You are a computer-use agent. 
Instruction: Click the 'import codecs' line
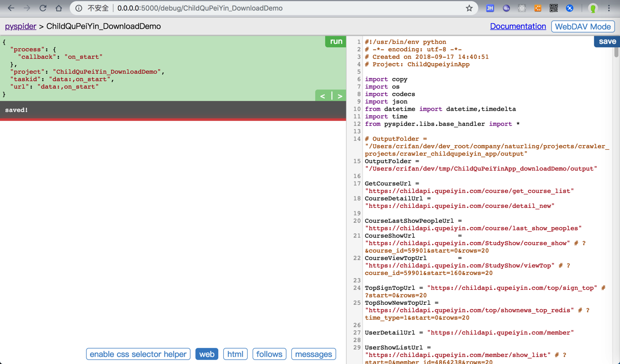(390, 94)
